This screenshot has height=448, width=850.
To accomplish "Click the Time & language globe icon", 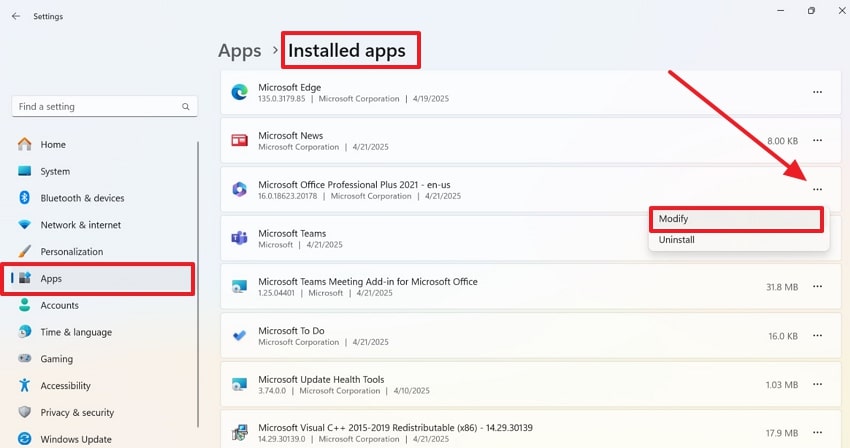I will coord(24,331).
